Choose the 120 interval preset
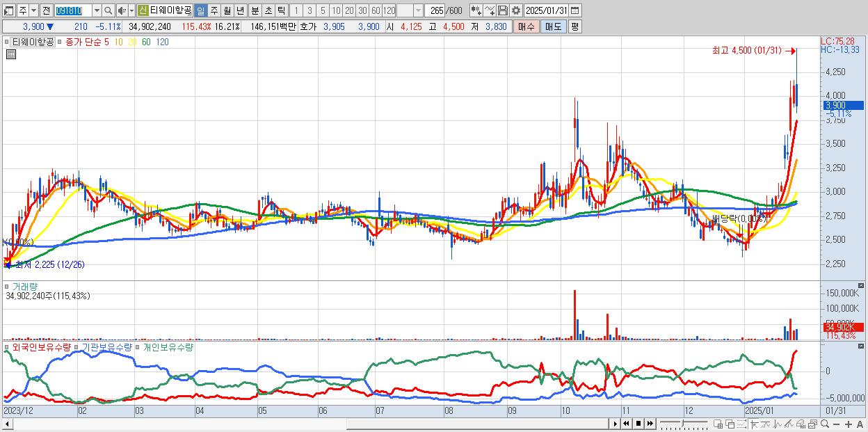This screenshot has width=868, height=432. pyautogui.click(x=389, y=10)
